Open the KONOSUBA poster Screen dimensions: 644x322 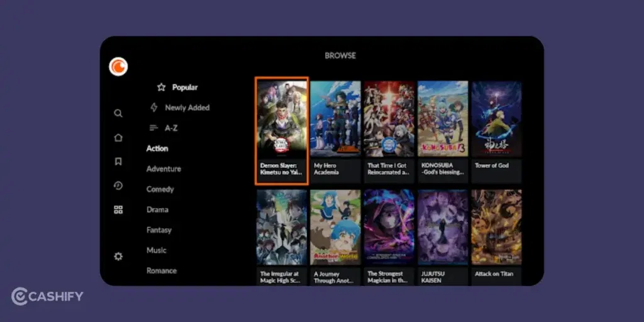443,119
